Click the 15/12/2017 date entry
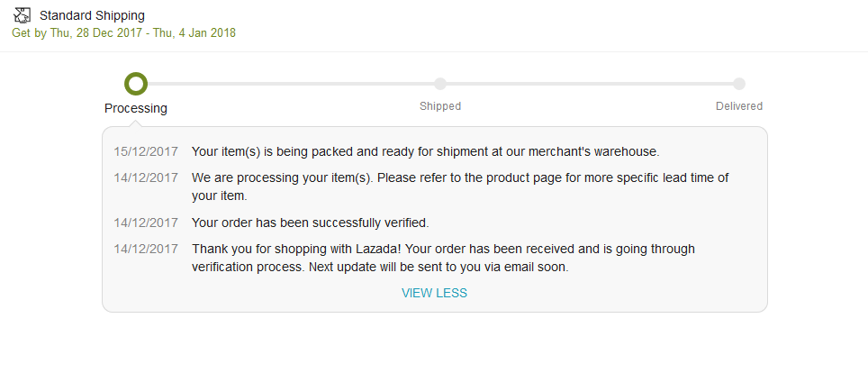 [146, 151]
